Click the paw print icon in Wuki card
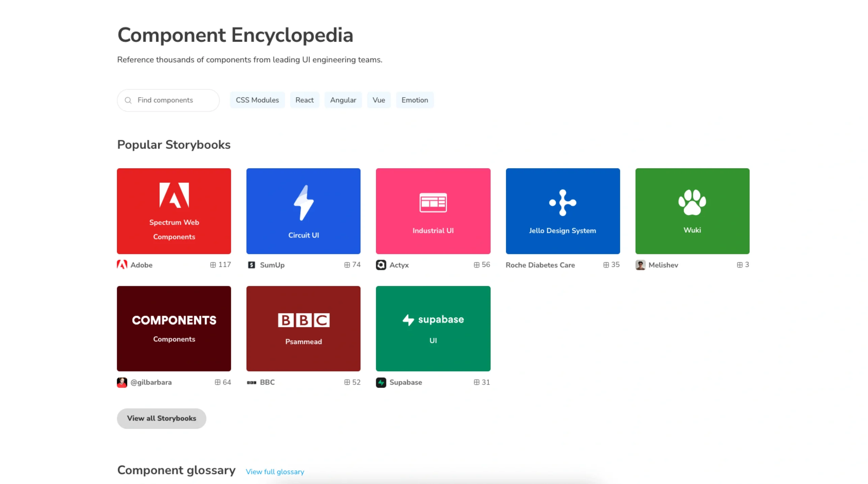 [x=692, y=202]
